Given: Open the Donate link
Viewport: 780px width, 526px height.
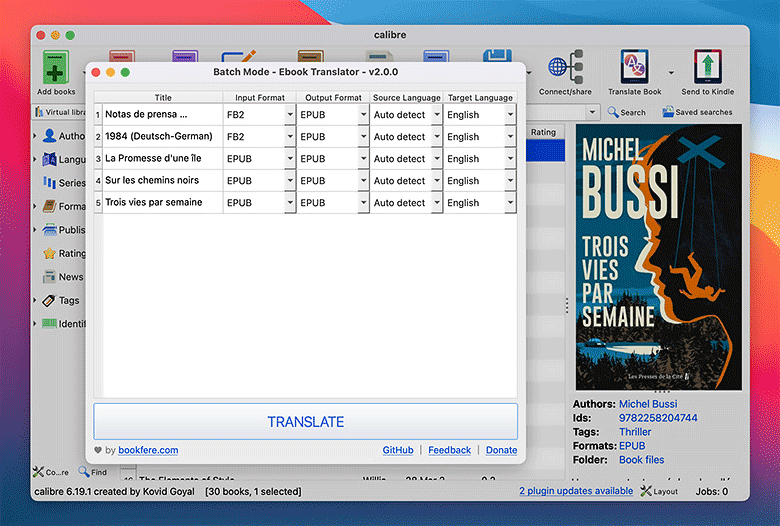Looking at the screenshot, I should [x=501, y=450].
